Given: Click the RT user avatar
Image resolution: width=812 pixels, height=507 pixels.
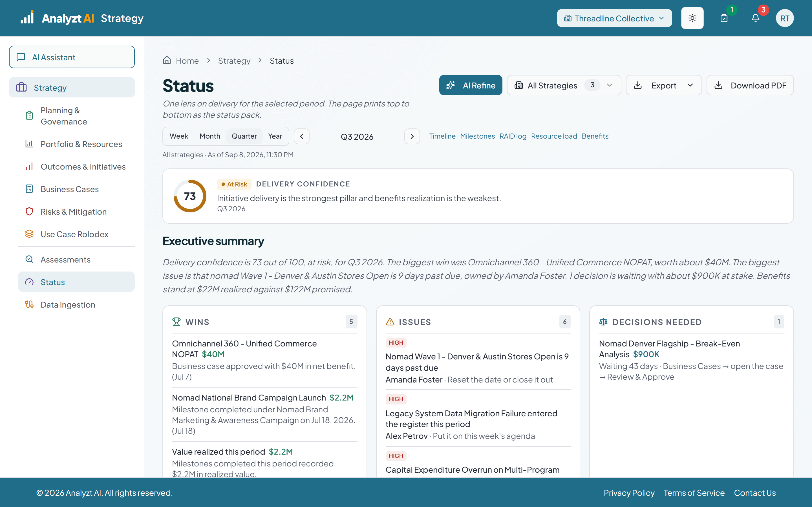Looking at the screenshot, I should [784, 18].
